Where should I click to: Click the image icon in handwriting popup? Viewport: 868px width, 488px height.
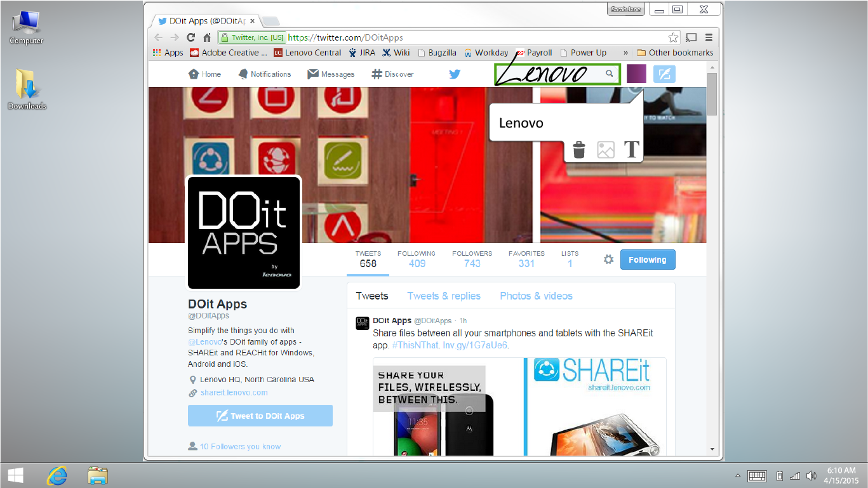coord(606,150)
